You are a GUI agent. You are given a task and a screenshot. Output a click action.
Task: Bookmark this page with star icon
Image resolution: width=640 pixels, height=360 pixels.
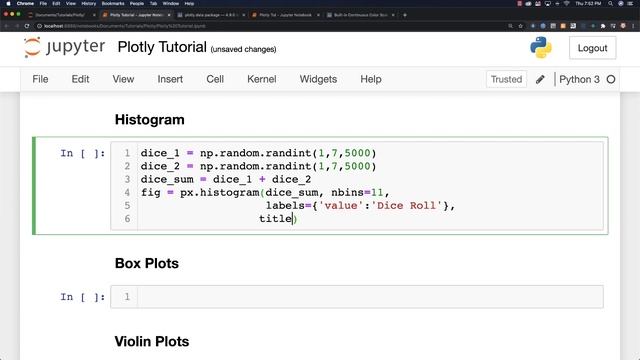pos(520,26)
